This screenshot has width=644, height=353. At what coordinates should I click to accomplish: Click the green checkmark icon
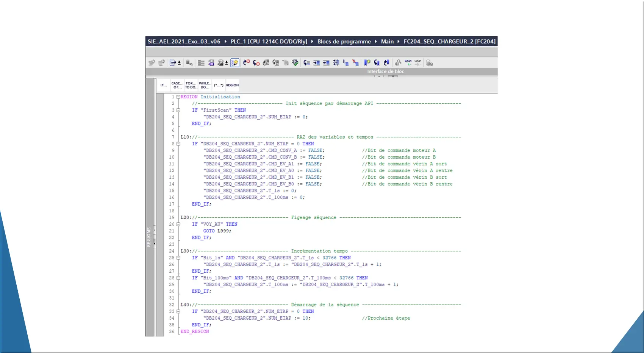tap(295, 63)
